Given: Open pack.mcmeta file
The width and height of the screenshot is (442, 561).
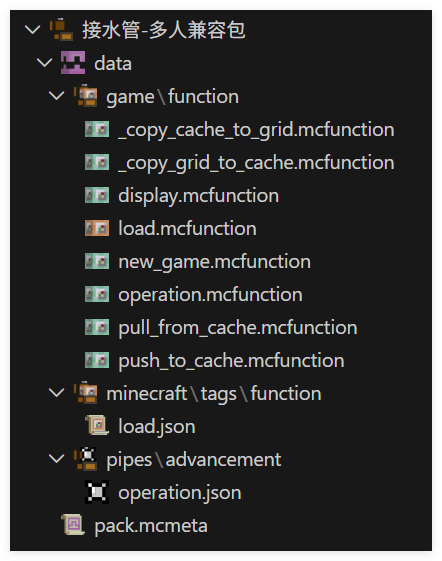Looking at the screenshot, I should [x=151, y=526].
